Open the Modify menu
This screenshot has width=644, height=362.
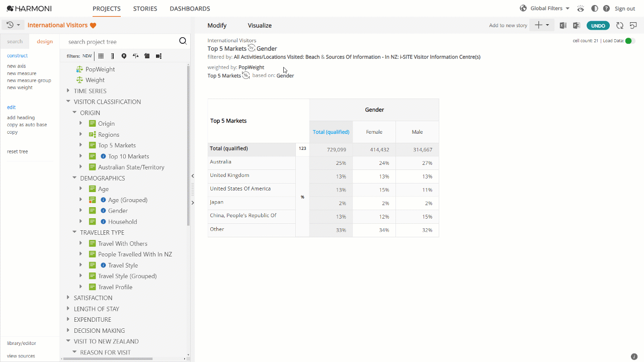click(x=217, y=25)
